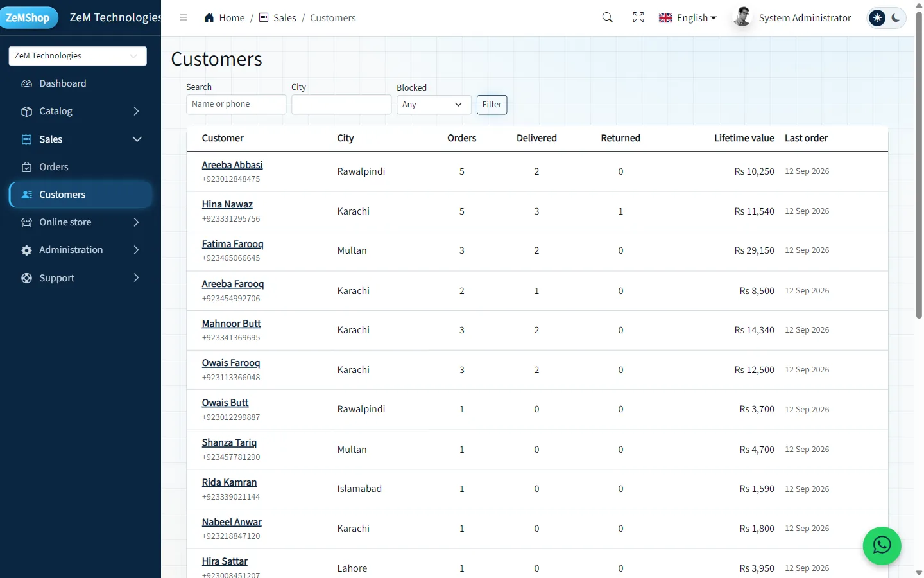Expand the Online store chevron
This screenshot has width=924, height=578.
click(x=136, y=222)
